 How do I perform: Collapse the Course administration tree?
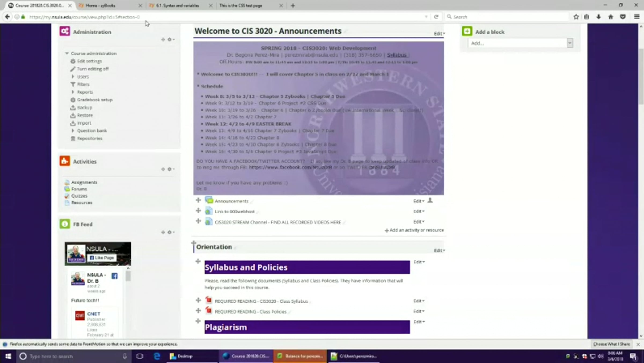[67, 53]
